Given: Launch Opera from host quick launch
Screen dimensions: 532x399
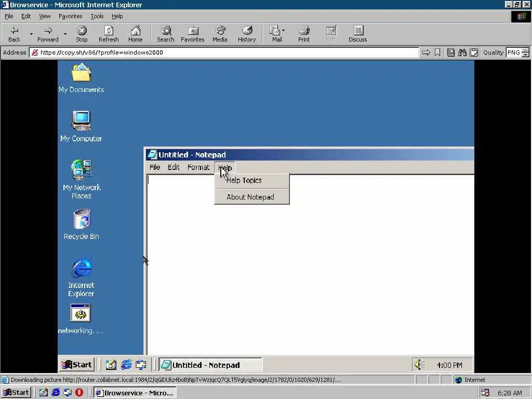Looking at the screenshot, I should tap(79, 393).
